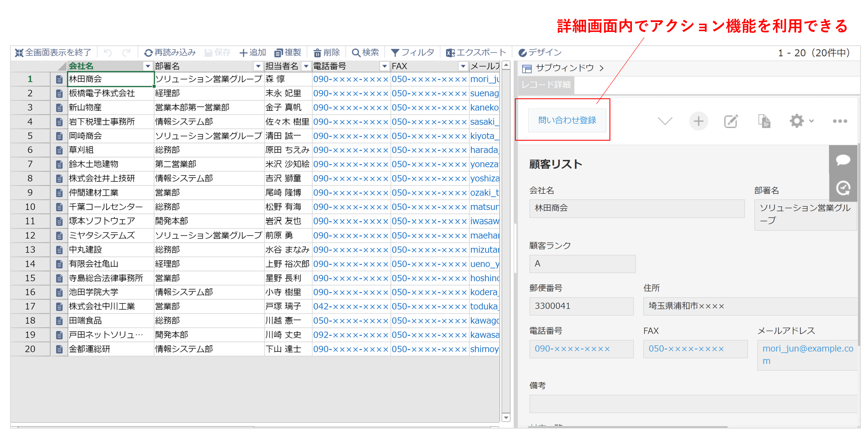The image size is (868, 439).
Task: Open 会社名 column filter dropdown
Action: (147, 66)
